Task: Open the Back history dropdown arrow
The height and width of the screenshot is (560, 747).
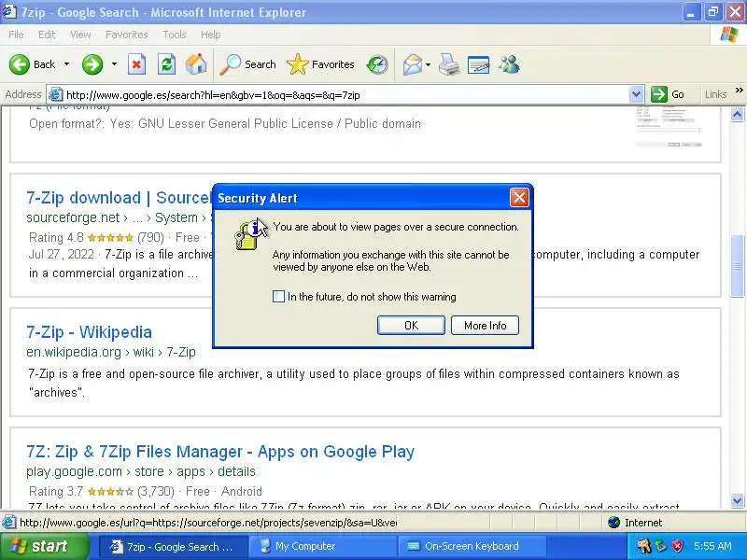Action: tap(66, 64)
